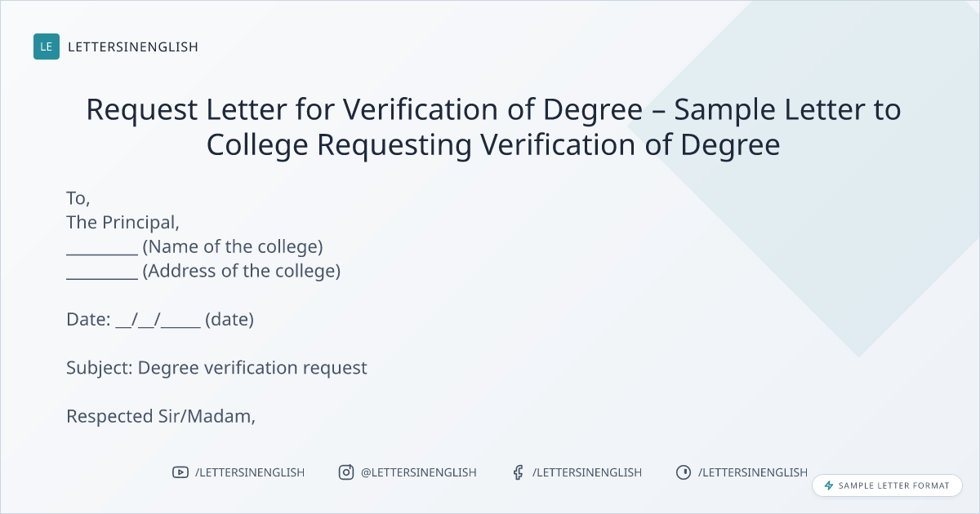980x514 pixels.
Task: Click the Facebook icon
Action: [x=518, y=472]
